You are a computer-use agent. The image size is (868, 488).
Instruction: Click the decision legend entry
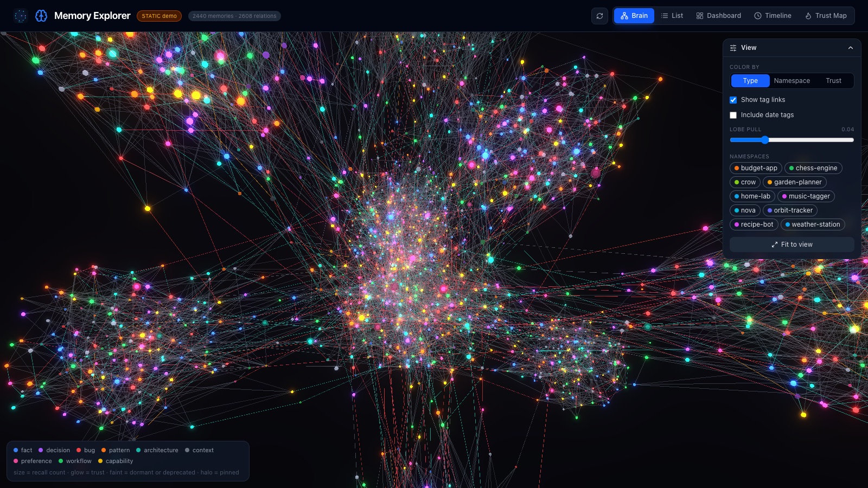54,450
